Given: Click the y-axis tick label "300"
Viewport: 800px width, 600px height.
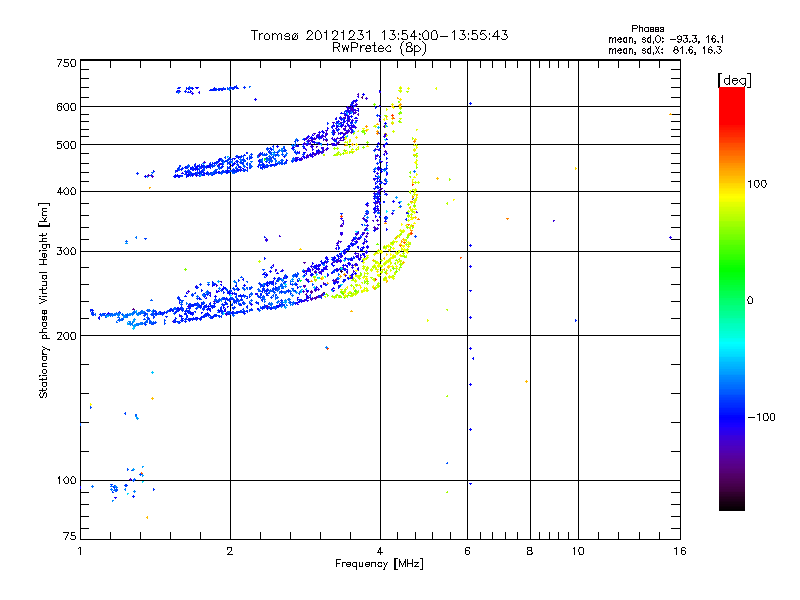Looking at the screenshot, I should click(x=67, y=252).
